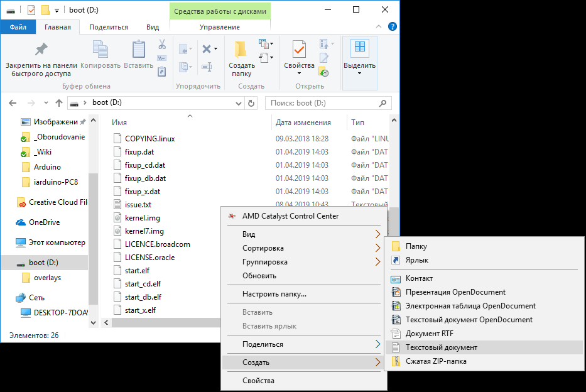Click the Rename icon
586x392 pixels.
pos(207,67)
